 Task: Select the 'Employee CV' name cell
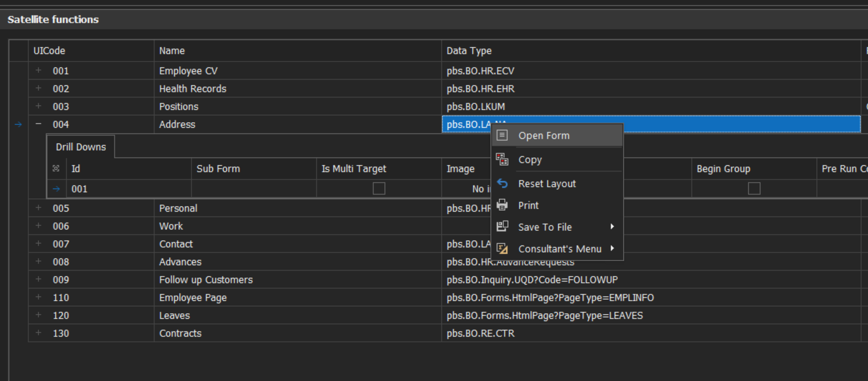(298, 70)
